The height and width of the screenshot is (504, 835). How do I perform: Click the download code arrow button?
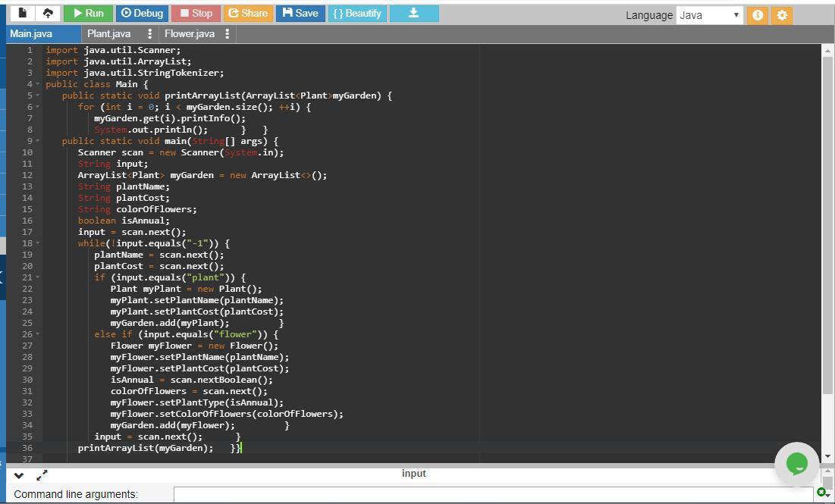coord(413,13)
